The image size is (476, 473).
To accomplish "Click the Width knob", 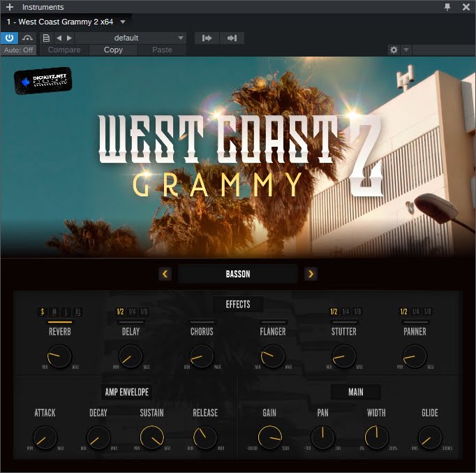I will (376, 437).
